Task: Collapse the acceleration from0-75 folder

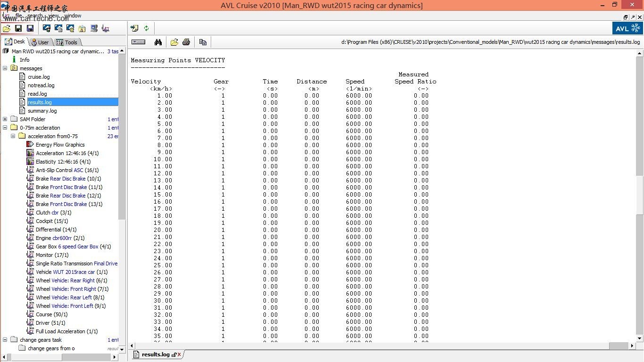Action: 13,136
